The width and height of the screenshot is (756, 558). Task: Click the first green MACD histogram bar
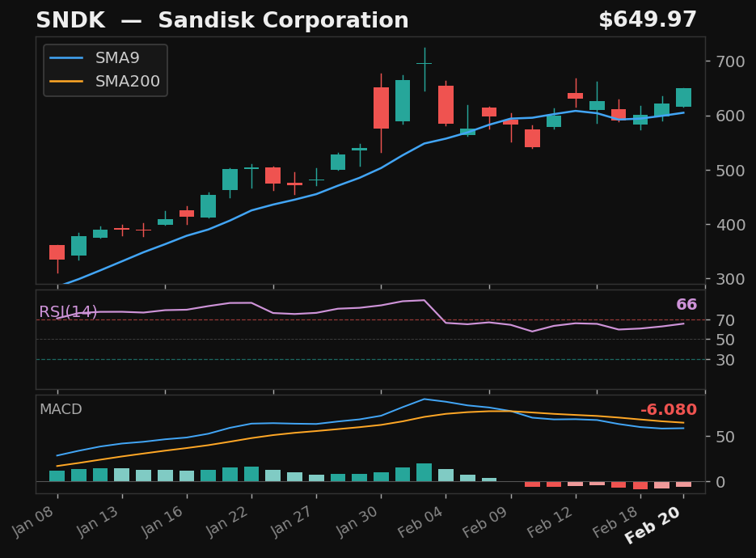[57, 476]
